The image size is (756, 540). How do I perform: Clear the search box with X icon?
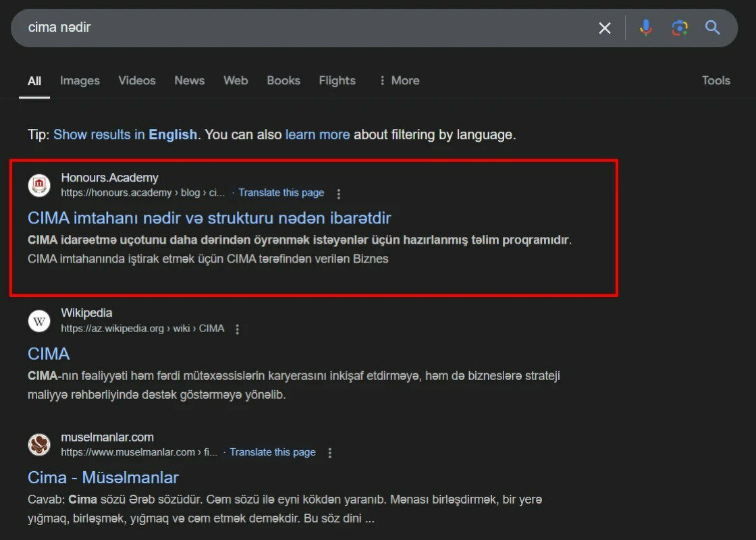coord(605,28)
